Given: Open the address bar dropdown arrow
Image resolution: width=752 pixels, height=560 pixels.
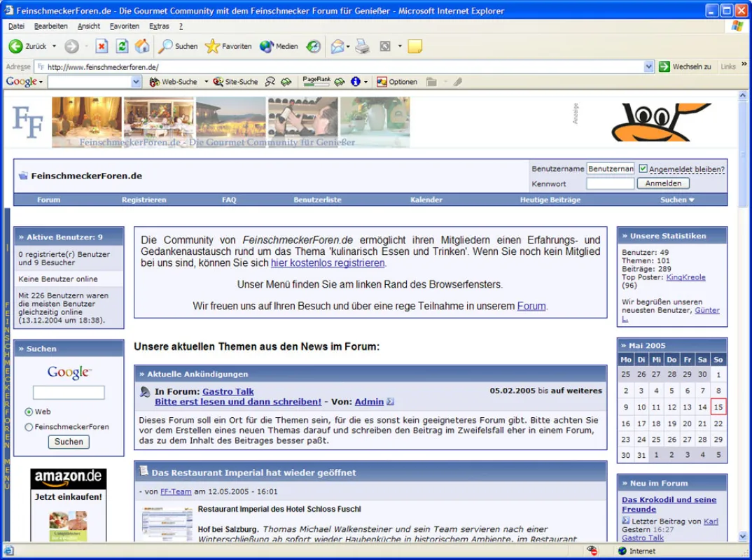Looking at the screenshot, I should tap(648, 66).
